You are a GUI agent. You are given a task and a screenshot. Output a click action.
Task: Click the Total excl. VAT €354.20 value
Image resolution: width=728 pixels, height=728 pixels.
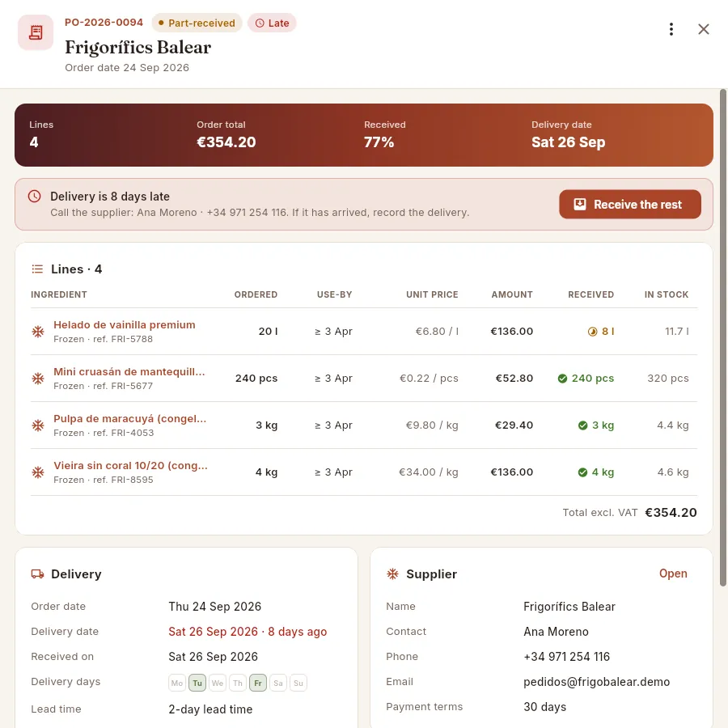[671, 513]
